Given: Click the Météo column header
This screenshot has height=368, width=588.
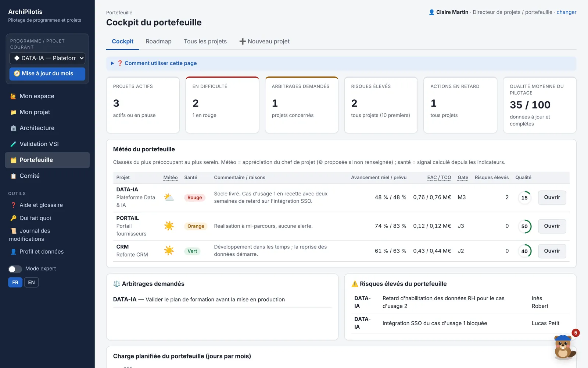Looking at the screenshot, I should [x=171, y=177].
